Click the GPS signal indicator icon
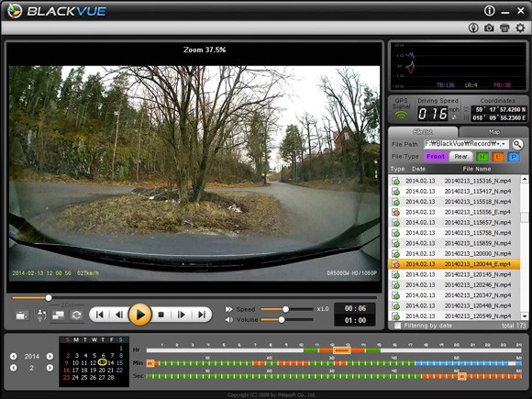The image size is (532, 399). click(x=402, y=116)
